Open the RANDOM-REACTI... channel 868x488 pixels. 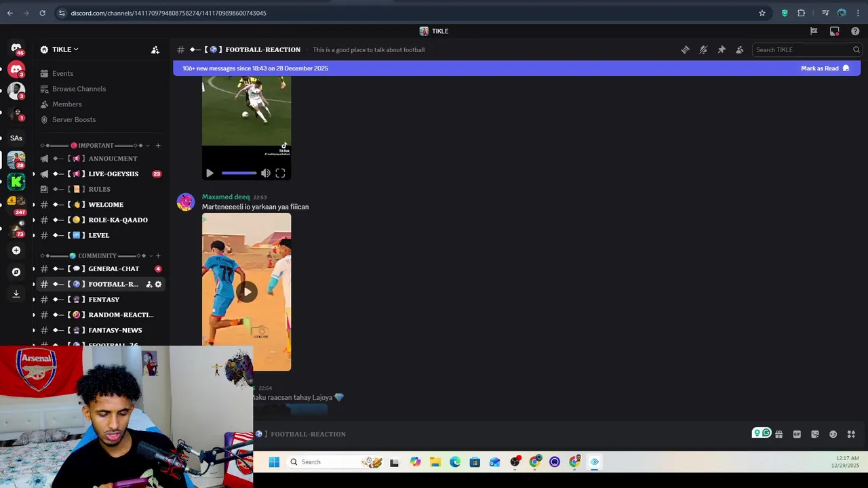100,314
